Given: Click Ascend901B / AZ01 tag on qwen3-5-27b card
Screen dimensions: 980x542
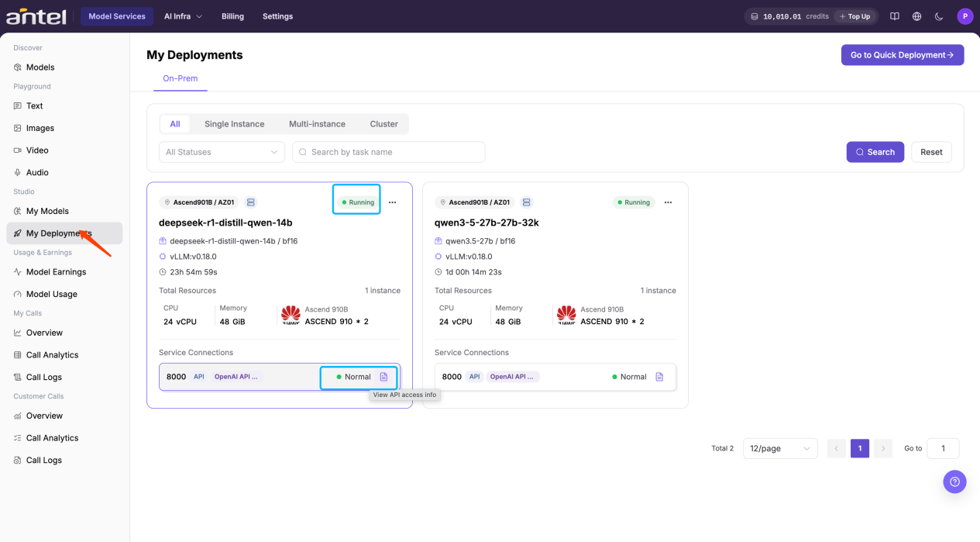Looking at the screenshot, I should (475, 202).
